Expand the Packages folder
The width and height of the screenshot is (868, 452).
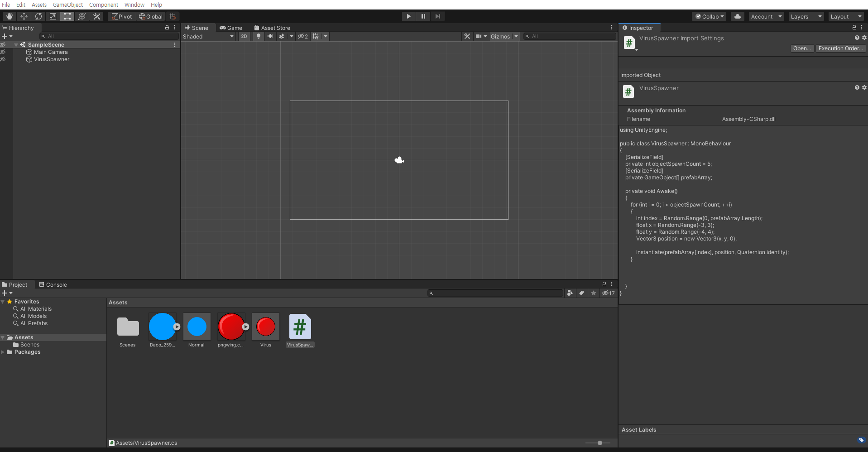pos(3,352)
